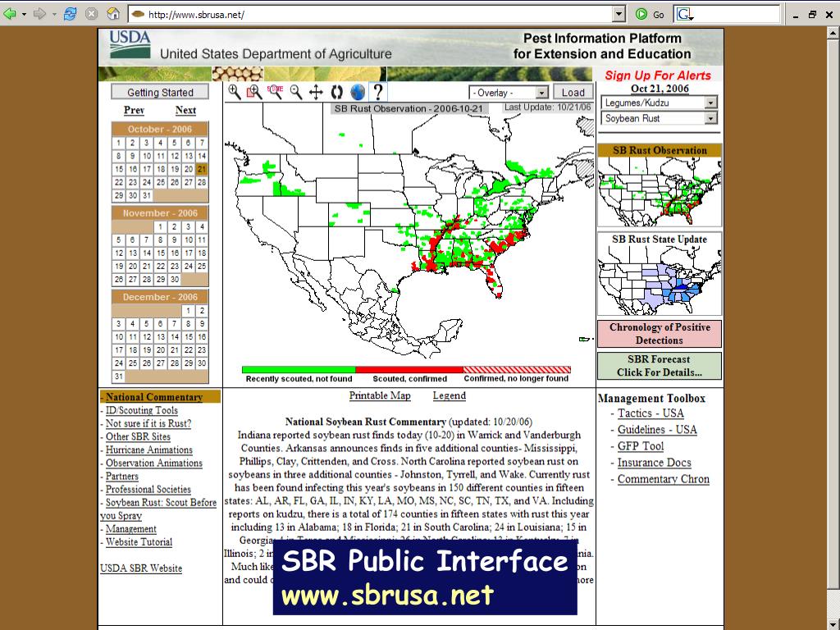The image size is (840, 630).
Task: Click the USDA logo
Action: (x=130, y=44)
